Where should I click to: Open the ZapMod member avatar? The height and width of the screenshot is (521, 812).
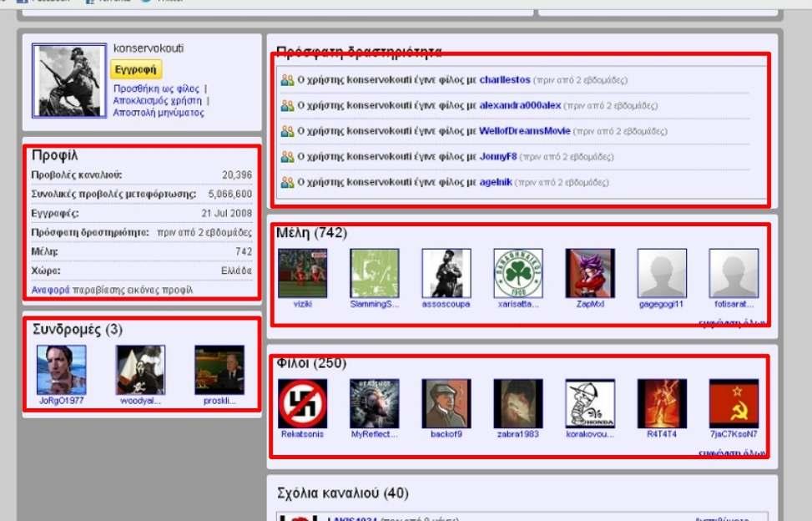[590, 273]
